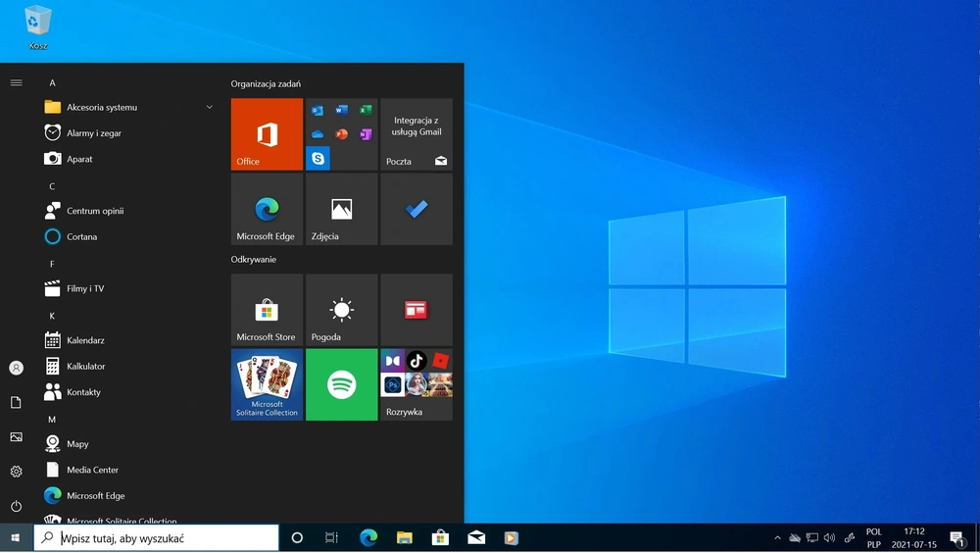The width and height of the screenshot is (980, 553).
Task: Open the Office tile
Action: tap(267, 134)
